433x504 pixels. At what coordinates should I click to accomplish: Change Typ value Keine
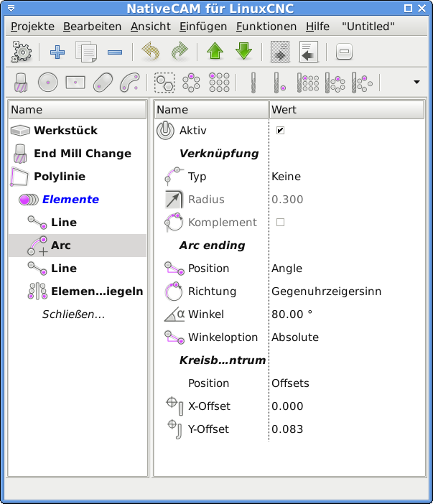[x=286, y=177]
